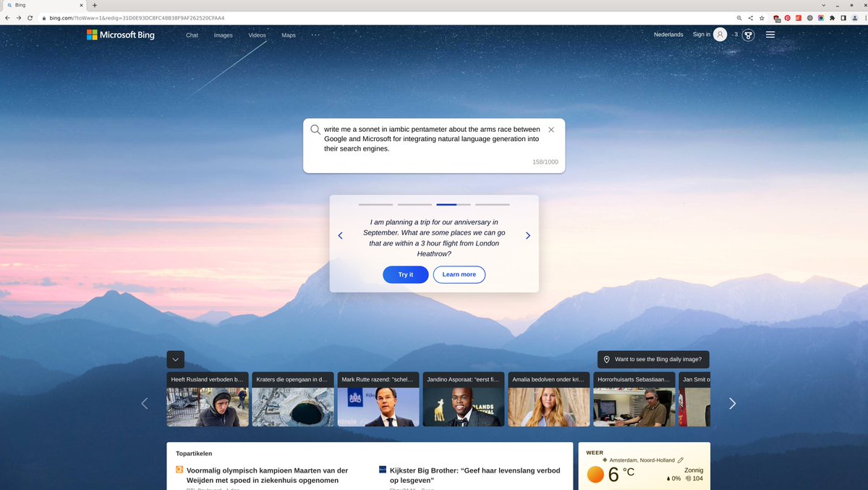Open the Videos tab
This screenshot has width=868, height=490.
tap(257, 35)
